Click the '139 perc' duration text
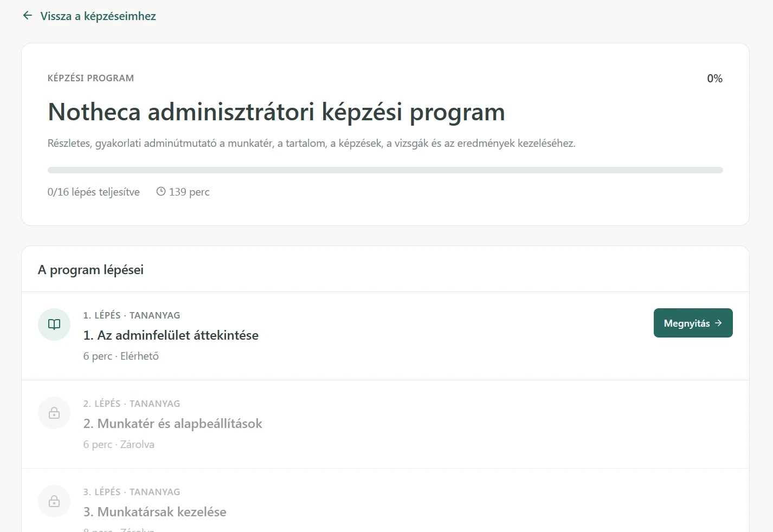The image size is (773, 532). 189,192
